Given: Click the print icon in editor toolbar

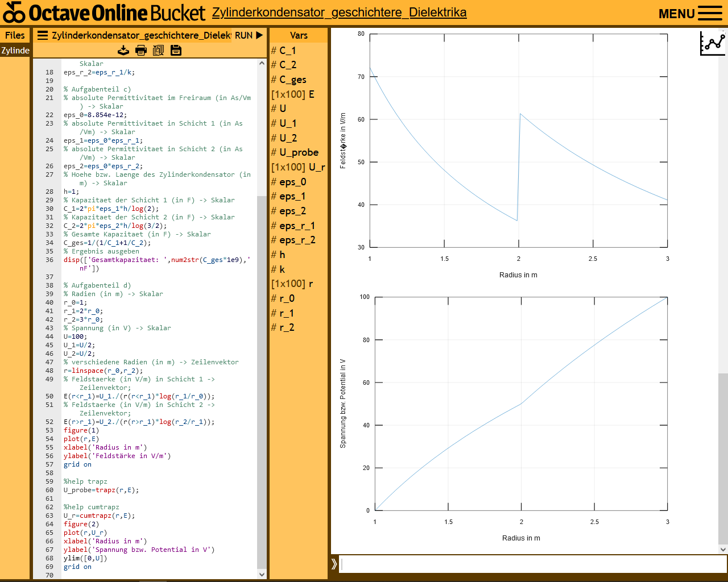Looking at the screenshot, I should (141, 51).
